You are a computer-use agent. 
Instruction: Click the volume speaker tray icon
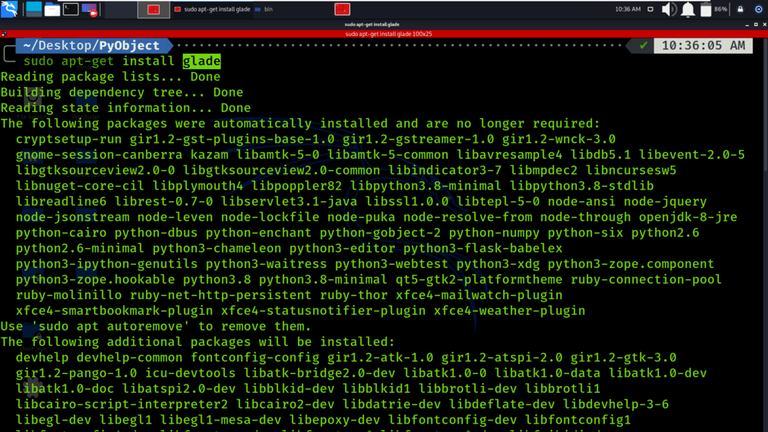pos(669,9)
